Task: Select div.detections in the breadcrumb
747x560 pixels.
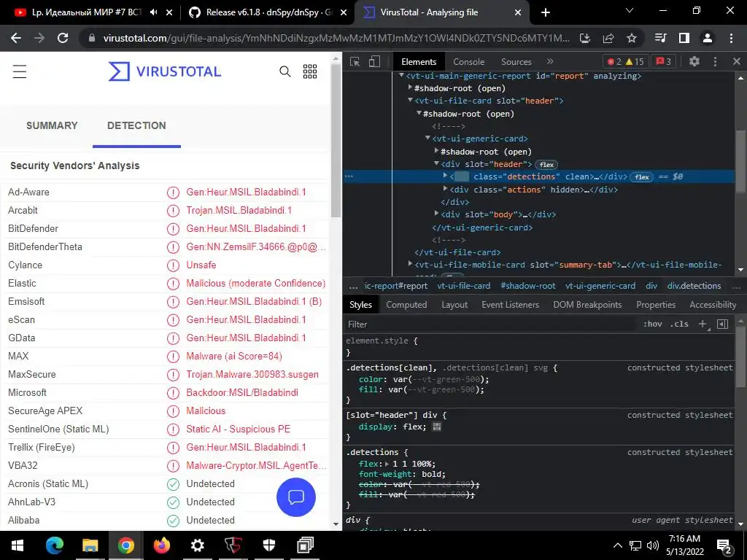Action: coord(694,286)
